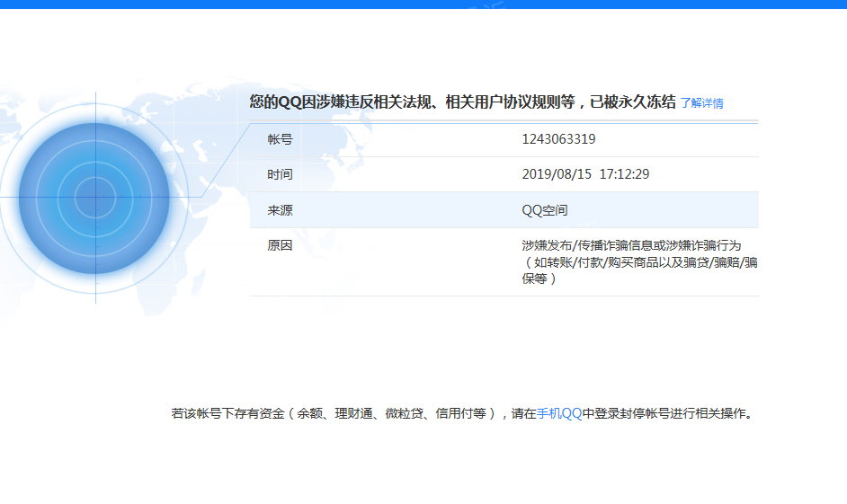The width and height of the screenshot is (847, 504).
Task: Select the fund notice beginning 若该帐号下存有资金
Action: (462, 413)
